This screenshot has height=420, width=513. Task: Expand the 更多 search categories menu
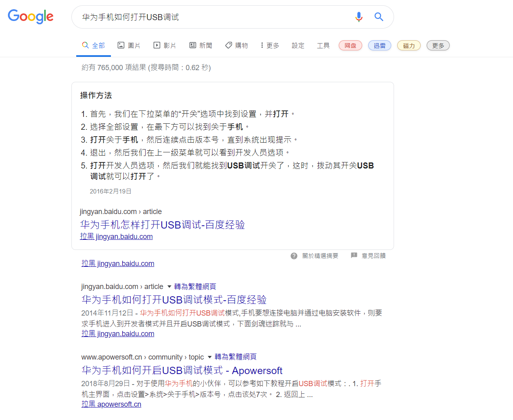coord(270,46)
